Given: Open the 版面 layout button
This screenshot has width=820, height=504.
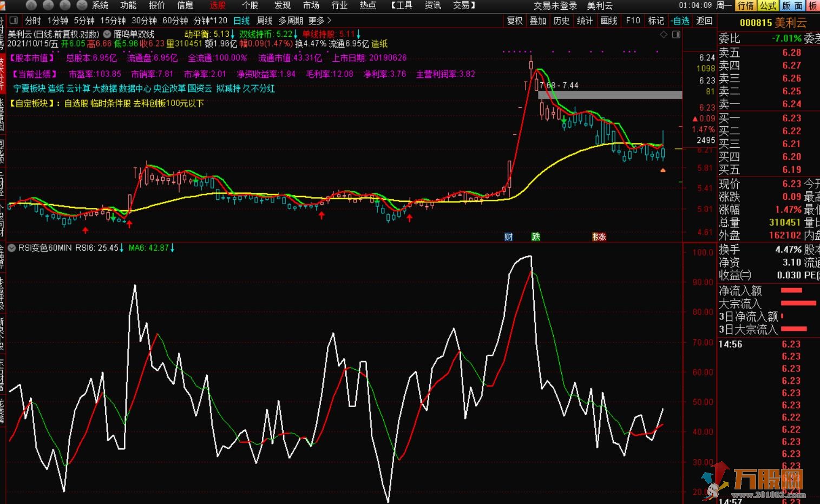Looking at the screenshot, I should (x=792, y=5).
